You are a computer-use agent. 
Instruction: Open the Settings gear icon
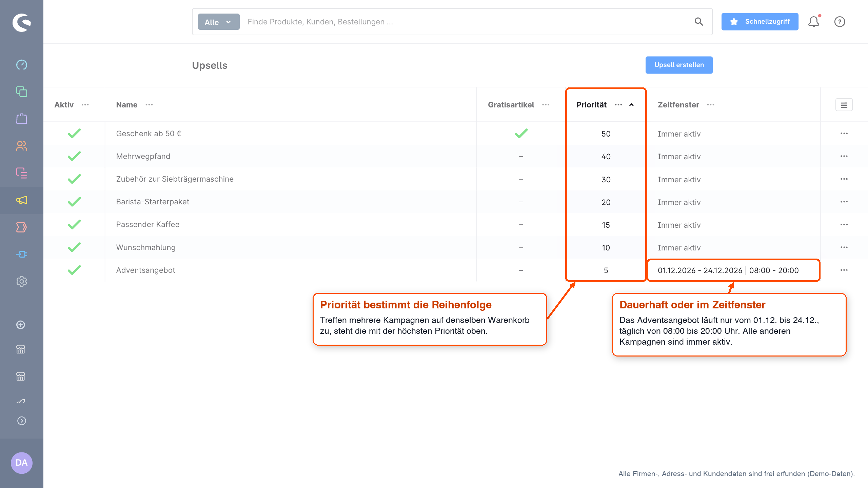coord(22,281)
